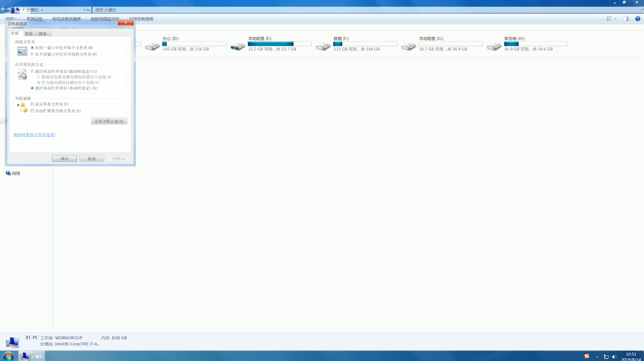The width and height of the screenshot is (644, 361).
Task: Select the 办公 (D:) drive icon
Action: (152, 47)
